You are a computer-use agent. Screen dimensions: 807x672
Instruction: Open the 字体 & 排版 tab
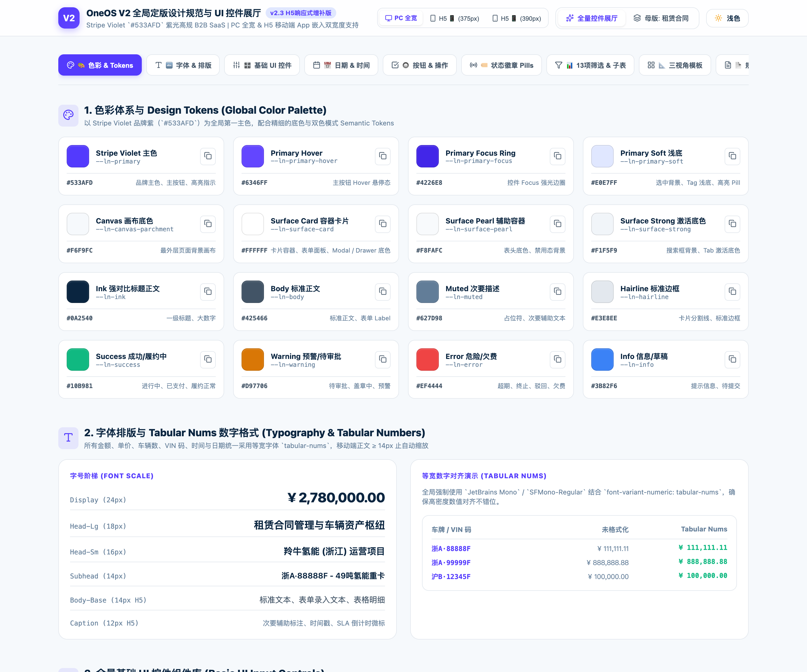[183, 65]
